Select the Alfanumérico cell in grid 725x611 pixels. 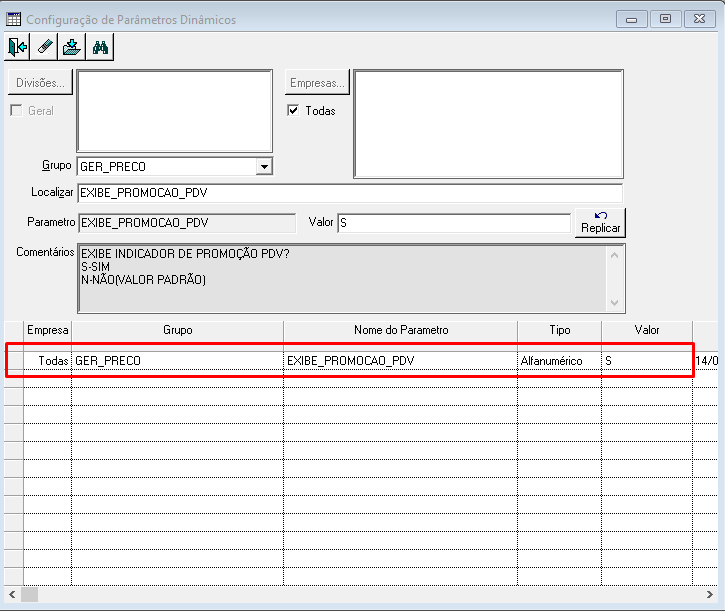click(x=559, y=361)
